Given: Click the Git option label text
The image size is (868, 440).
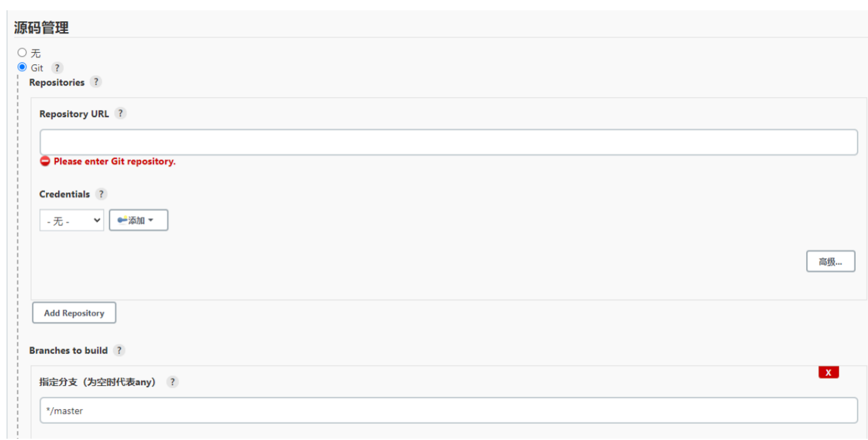Looking at the screenshot, I should pyautogui.click(x=37, y=68).
